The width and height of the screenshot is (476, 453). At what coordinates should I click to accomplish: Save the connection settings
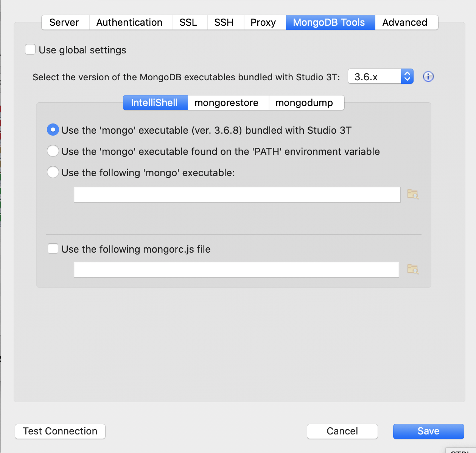click(x=429, y=431)
